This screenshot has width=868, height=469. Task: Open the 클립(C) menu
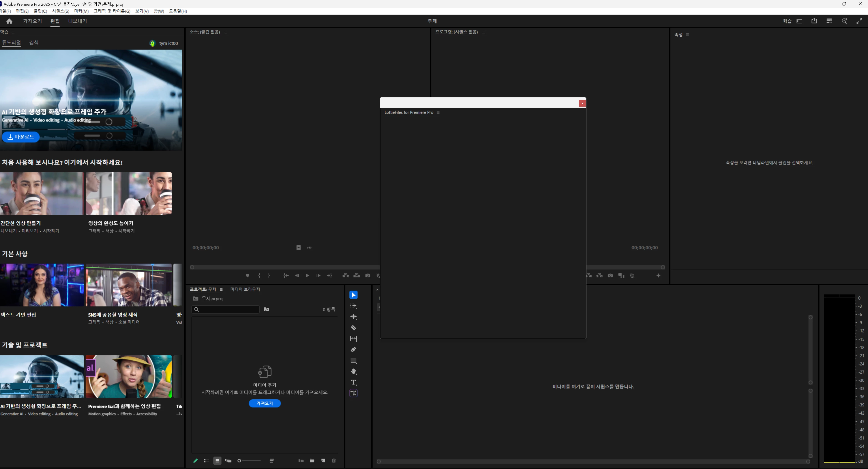pos(40,11)
